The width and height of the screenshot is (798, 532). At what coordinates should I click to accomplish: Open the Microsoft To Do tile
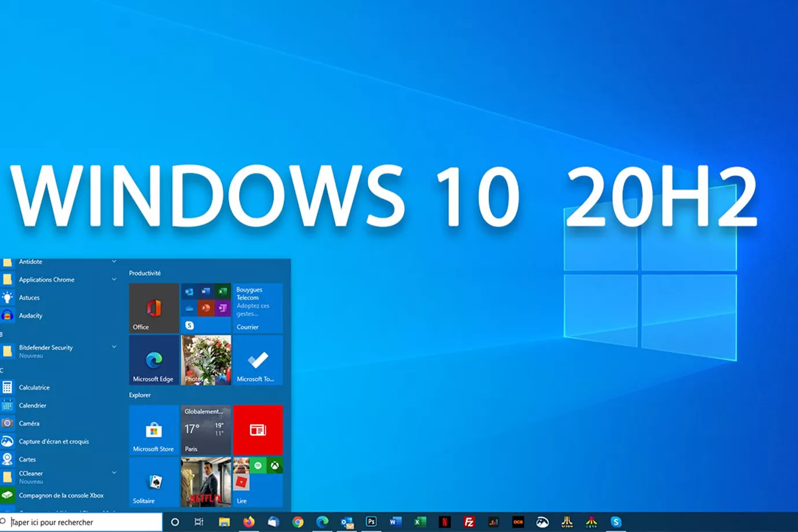pyautogui.click(x=258, y=360)
